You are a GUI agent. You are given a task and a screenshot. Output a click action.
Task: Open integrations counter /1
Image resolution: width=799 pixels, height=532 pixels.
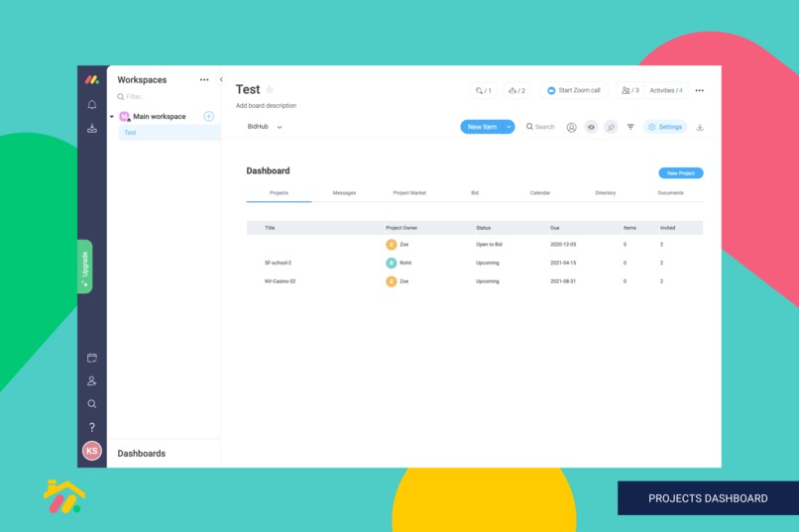pyautogui.click(x=484, y=90)
